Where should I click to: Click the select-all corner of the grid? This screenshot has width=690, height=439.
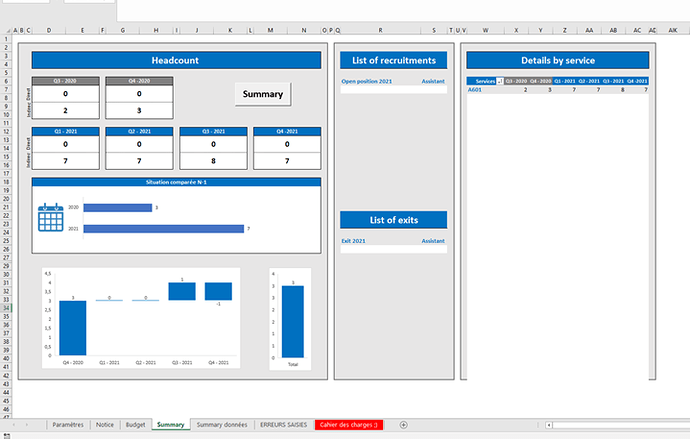pyautogui.click(x=6, y=31)
